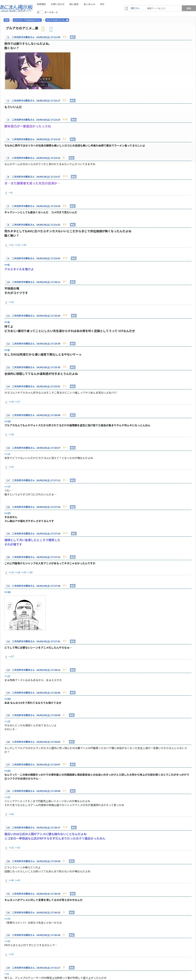Open the purple-haired anime girl image in post 1
Viewport: 196px width, 980px height.
[x=38, y=71]
